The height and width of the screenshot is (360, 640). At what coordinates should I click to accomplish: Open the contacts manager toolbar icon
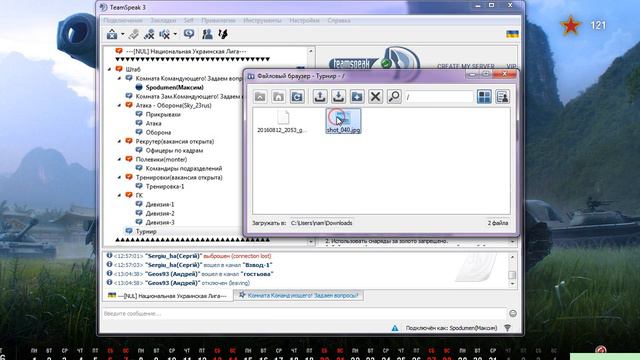pos(207,34)
